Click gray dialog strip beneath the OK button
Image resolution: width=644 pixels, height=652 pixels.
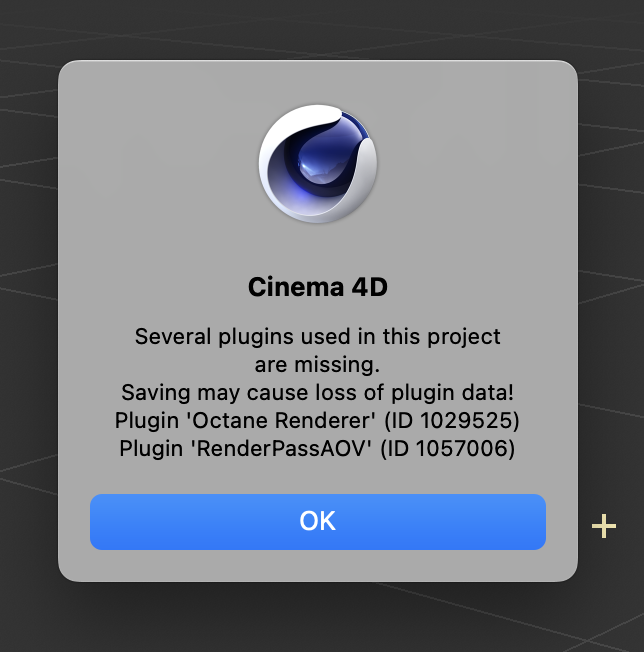point(318,566)
